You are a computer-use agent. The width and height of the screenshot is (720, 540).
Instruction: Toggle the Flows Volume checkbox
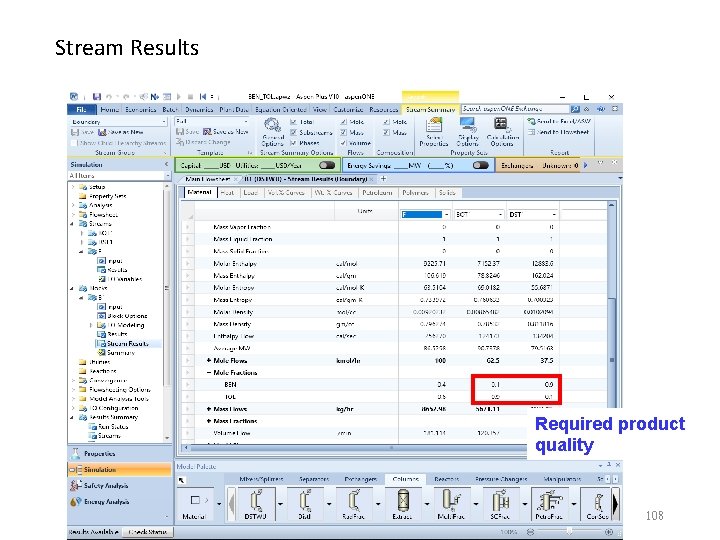tap(343, 143)
